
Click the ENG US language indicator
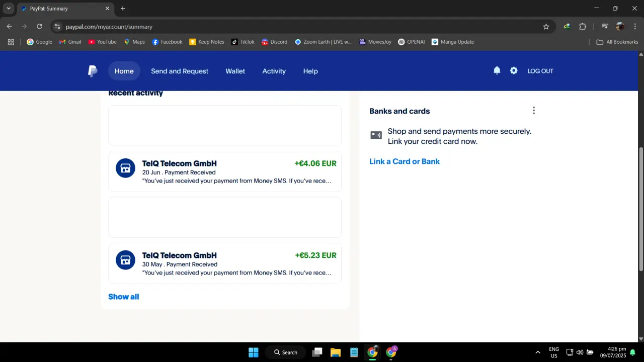554,352
